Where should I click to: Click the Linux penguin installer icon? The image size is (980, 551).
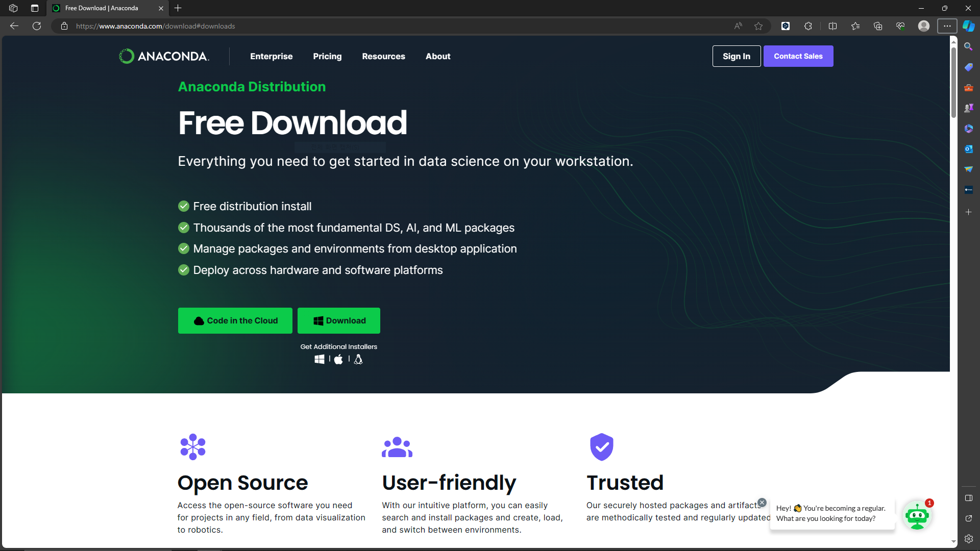pos(358,359)
